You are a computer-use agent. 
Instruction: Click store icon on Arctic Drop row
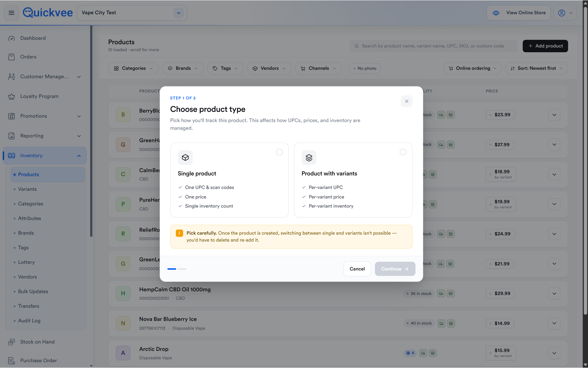coord(433,353)
